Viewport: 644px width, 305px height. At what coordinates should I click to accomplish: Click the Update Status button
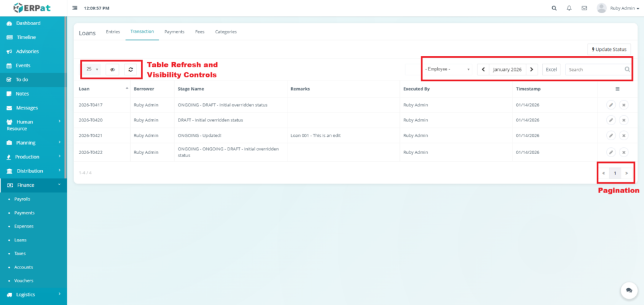[609, 49]
